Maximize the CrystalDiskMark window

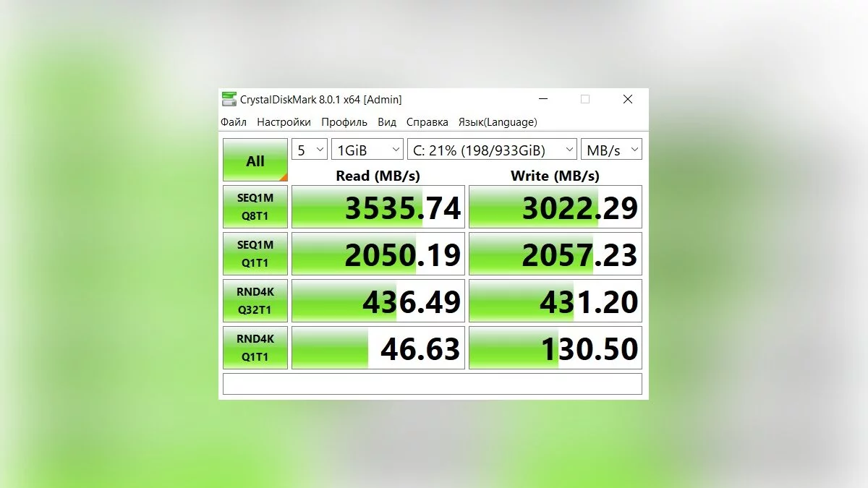tap(585, 99)
